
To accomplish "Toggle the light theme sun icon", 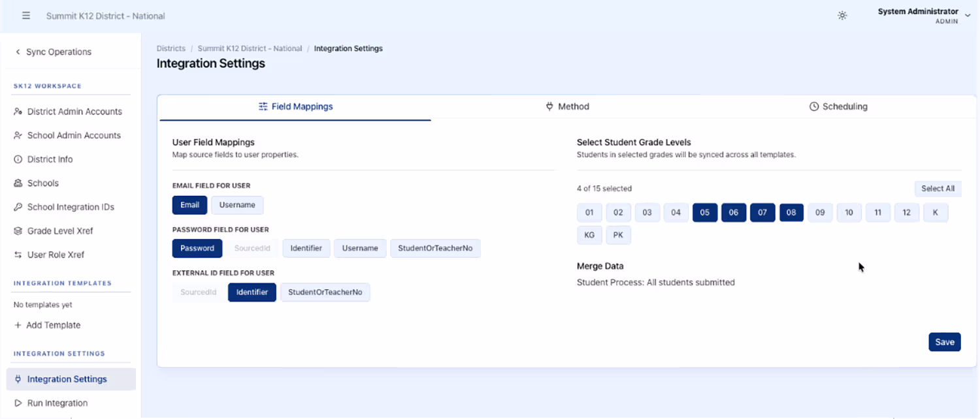I will pos(843,16).
